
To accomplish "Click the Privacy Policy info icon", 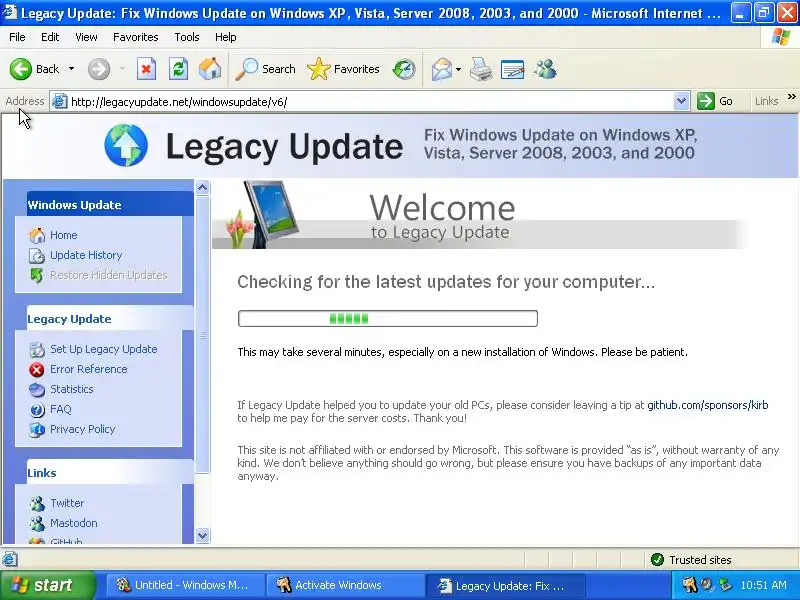I will point(37,430).
